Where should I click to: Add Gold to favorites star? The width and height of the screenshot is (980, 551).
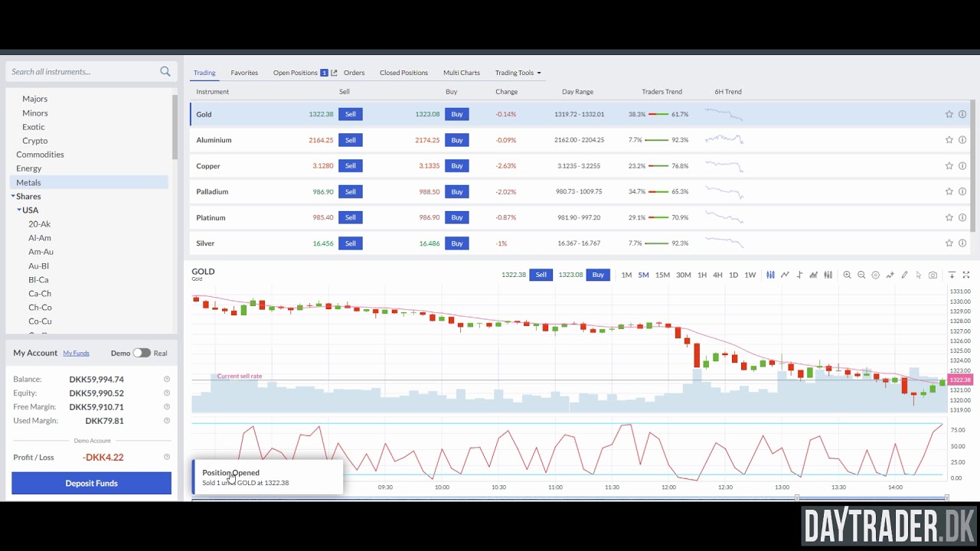point(949,114)
